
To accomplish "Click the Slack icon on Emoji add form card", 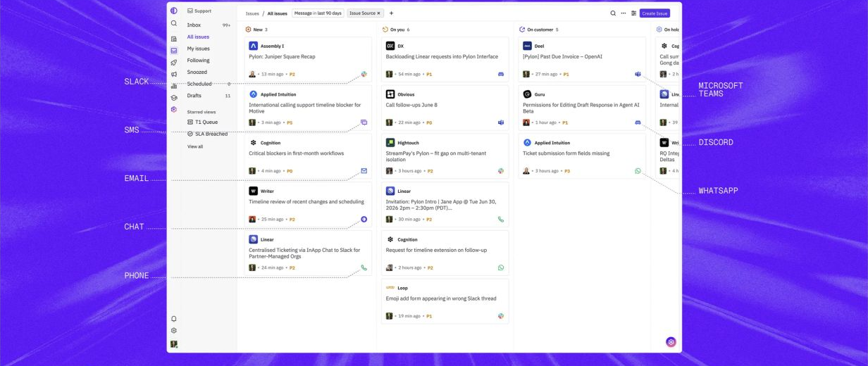I will tap(501, 316).
